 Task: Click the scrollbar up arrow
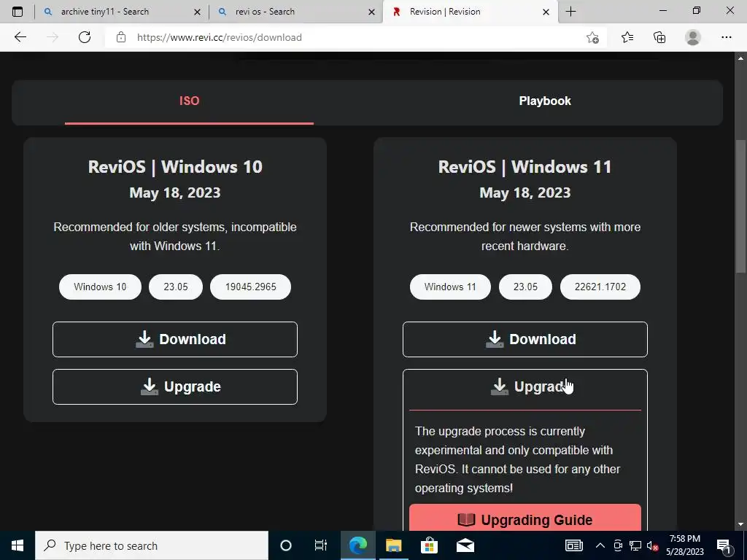pyautogui.click(x=740, y=58)
